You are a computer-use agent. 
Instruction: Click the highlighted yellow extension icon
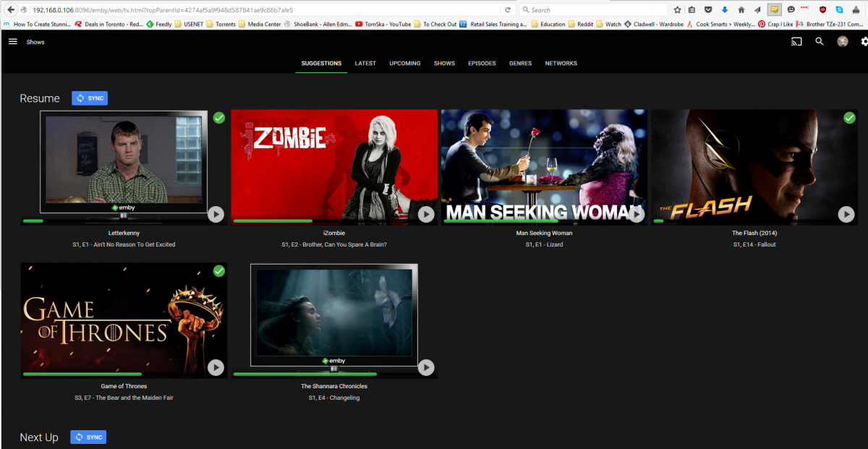pyautogui.click(x=774, y=10)
